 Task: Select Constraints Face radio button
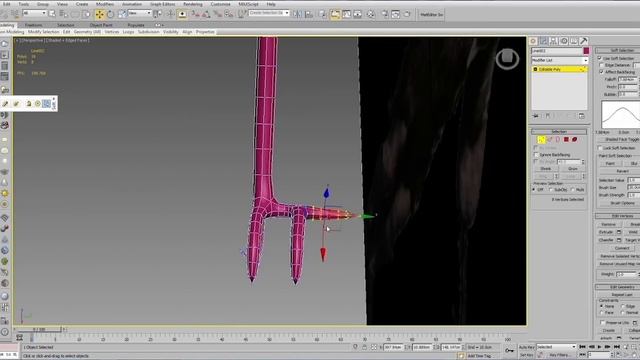click(x=602, y=313)
